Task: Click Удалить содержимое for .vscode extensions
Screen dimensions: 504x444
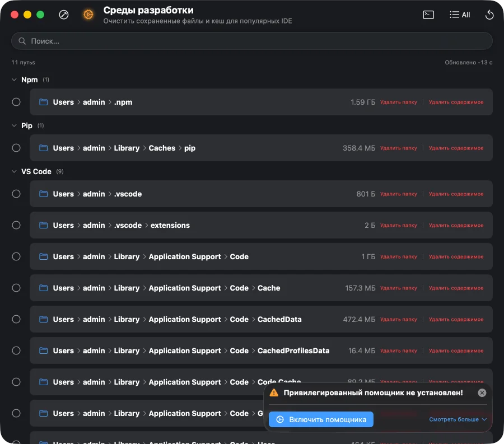Action: pos(456,225)
